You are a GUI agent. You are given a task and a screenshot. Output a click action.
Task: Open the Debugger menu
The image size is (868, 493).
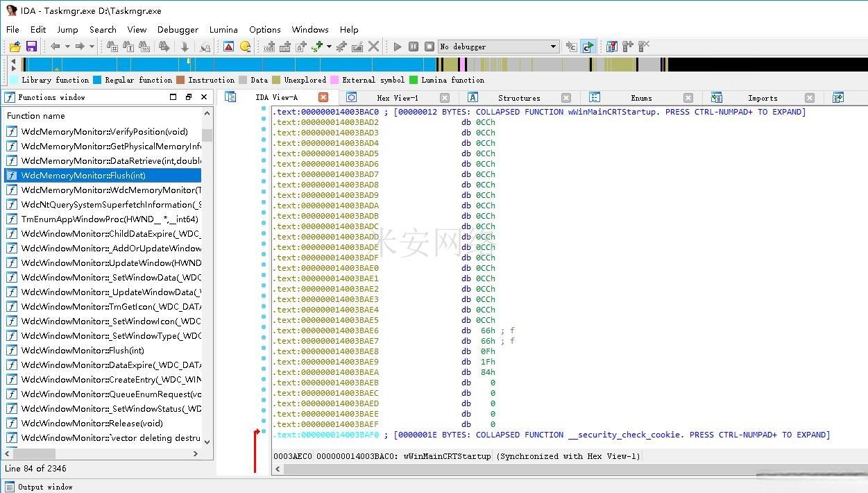178,29
